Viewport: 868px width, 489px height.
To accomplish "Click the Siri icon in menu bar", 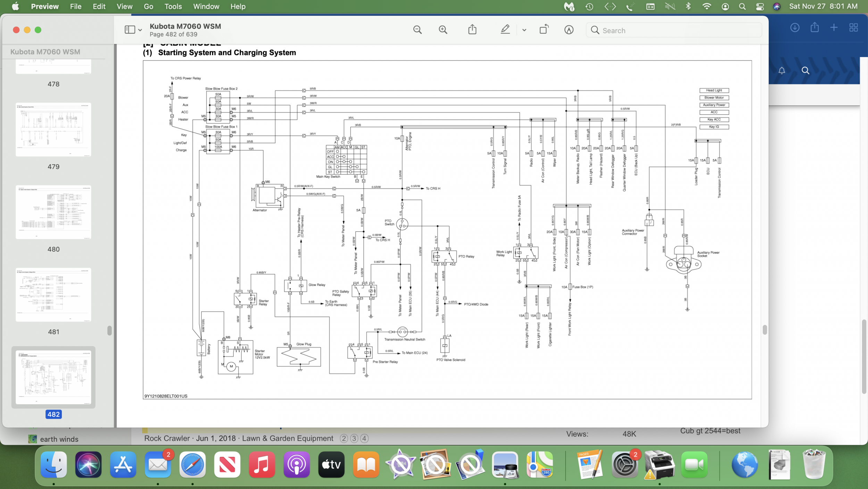I will pos(777,6).
